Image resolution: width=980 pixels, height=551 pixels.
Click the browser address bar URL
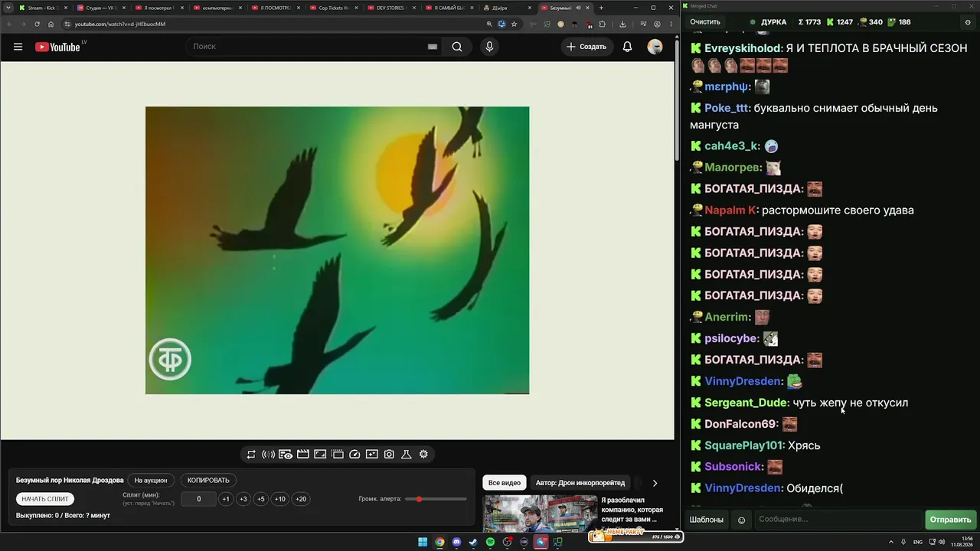[x=120, y=24]
